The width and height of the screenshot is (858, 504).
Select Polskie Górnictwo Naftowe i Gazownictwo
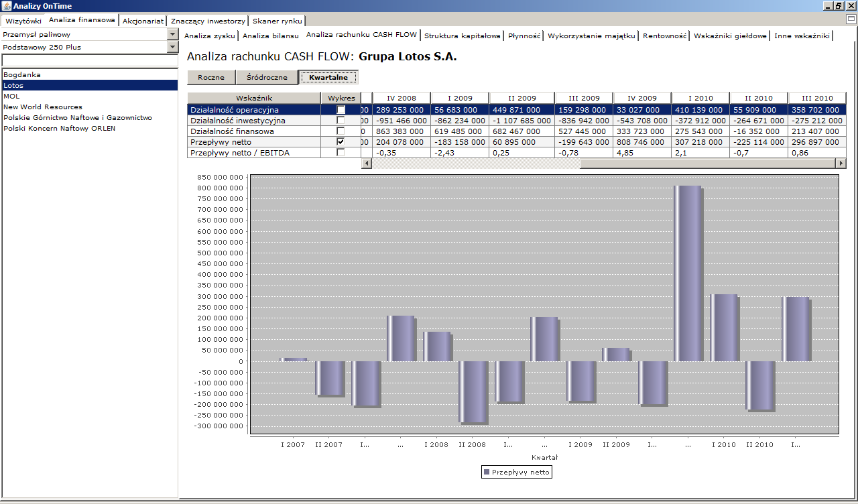pos(90,117)
